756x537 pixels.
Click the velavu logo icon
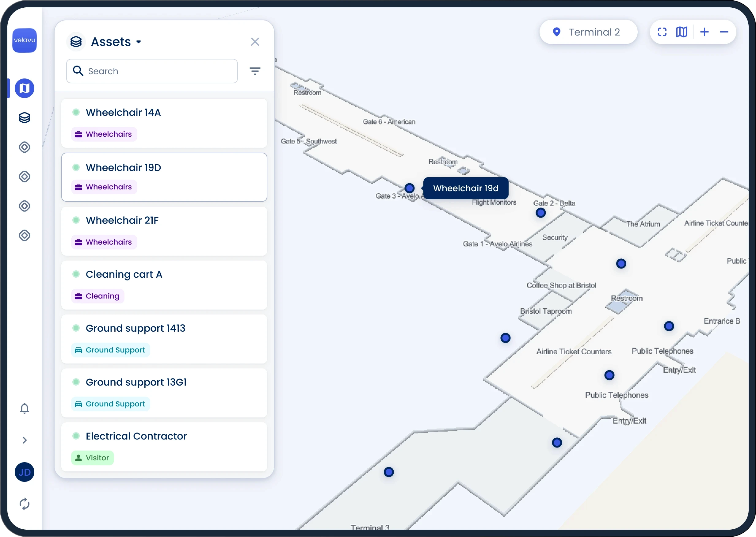pyautogui.click(x=25, y=40)
